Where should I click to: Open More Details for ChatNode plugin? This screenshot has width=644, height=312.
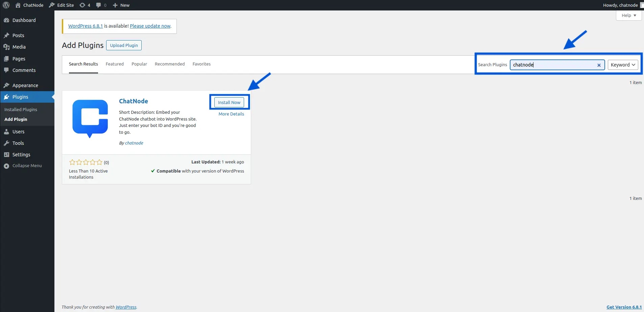coord(231,114)
